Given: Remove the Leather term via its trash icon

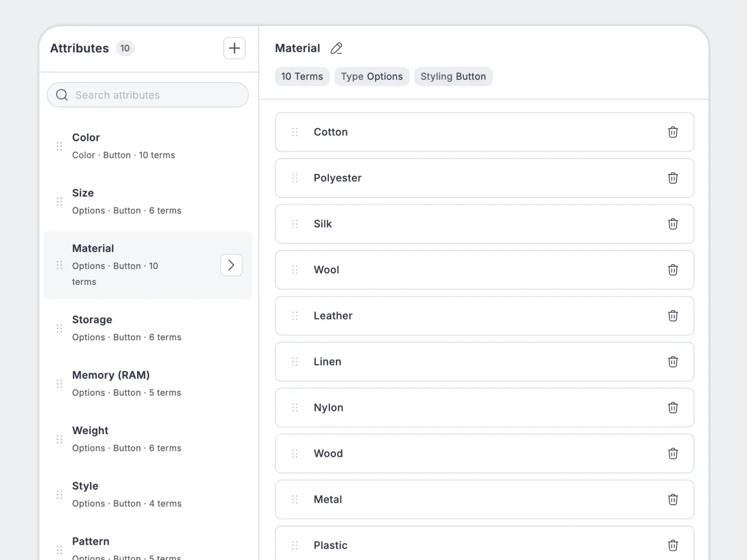Looking at the screenshot, I should coord(673,316).
